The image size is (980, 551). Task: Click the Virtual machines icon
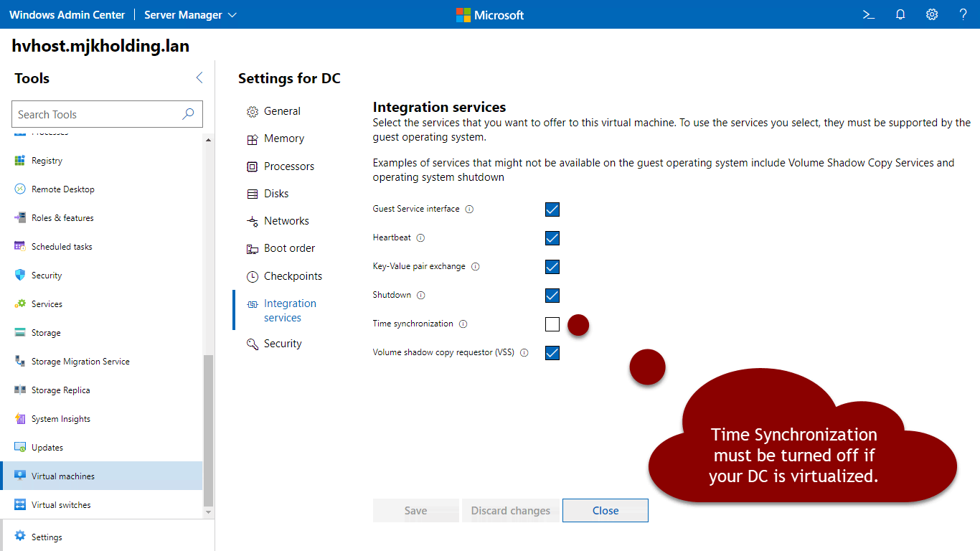coord(20,476)
